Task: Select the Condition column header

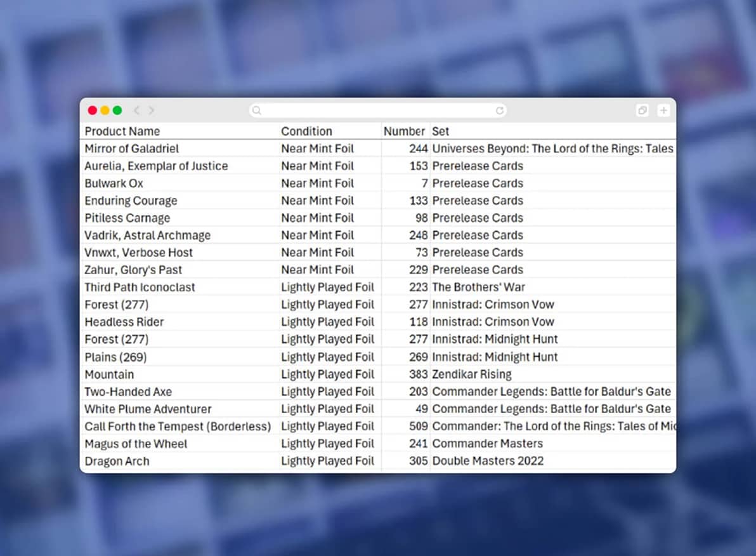Action: pyautogui.click(x=306, y=131)
